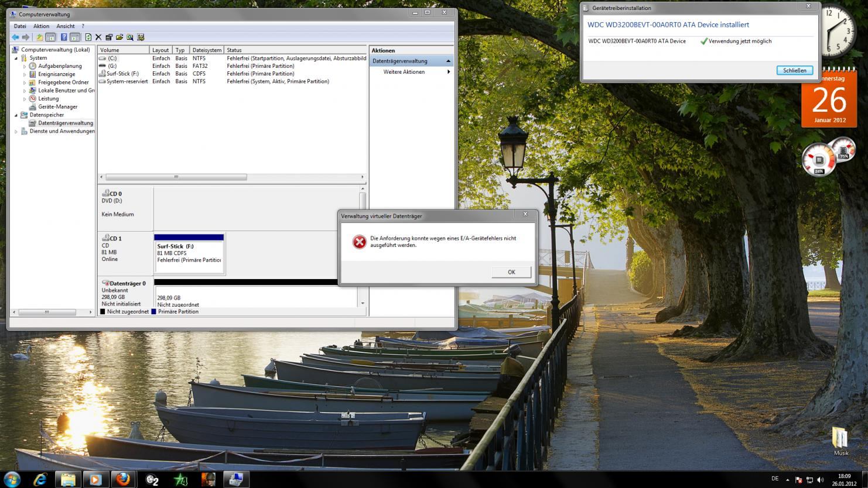Open the Musik folder on desktop
This screenshot has height=488, width=868.
[x=841, y=441]
